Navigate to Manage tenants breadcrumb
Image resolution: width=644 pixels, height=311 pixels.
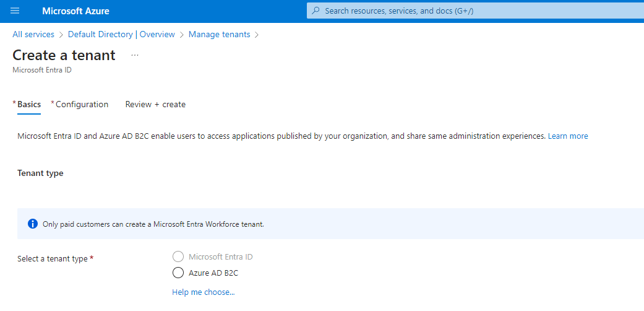tap(220, 35)
